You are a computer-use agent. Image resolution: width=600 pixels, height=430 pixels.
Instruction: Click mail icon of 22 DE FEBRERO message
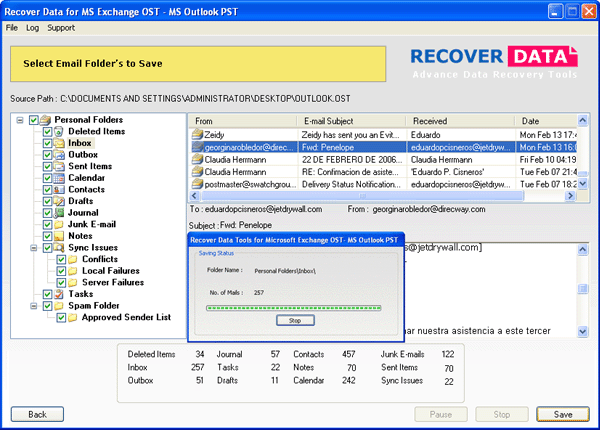pyautogui.click(x=197, y=160)
